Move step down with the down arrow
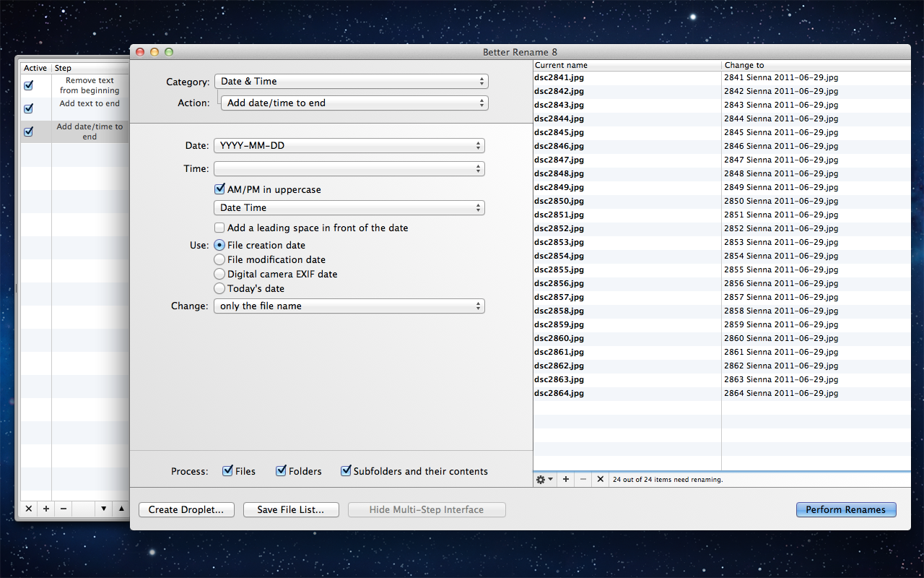The height and width of the screenshot is (578, 924). pos(104,509)
